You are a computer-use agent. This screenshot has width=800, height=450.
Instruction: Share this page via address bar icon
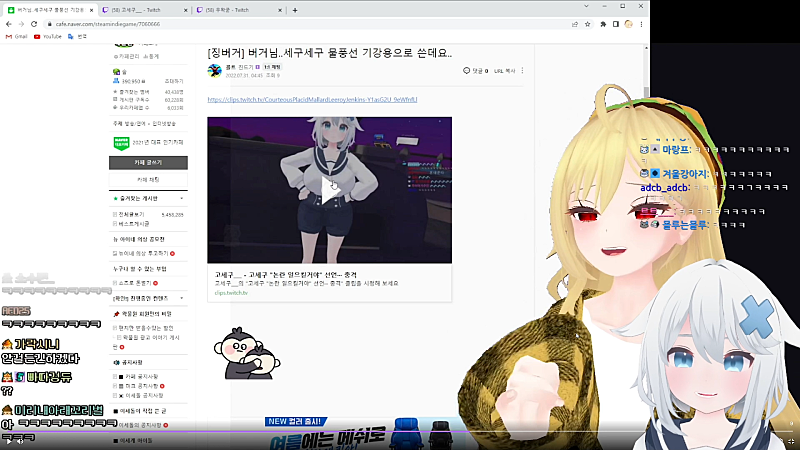(x=575, y=24)
